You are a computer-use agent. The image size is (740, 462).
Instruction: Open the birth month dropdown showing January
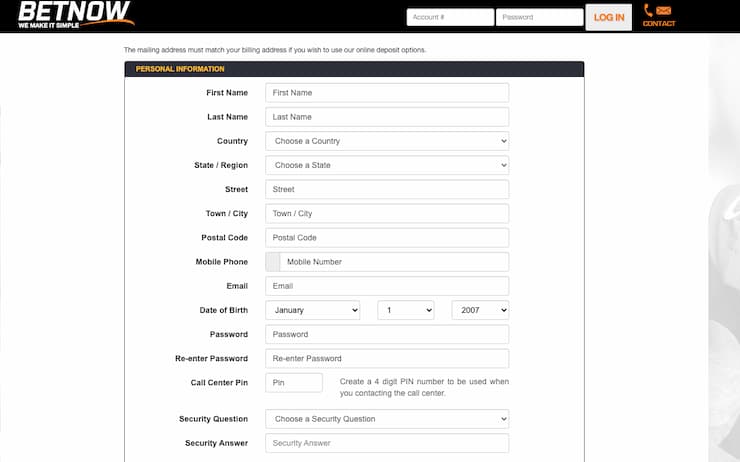click(x=312, y=310)
